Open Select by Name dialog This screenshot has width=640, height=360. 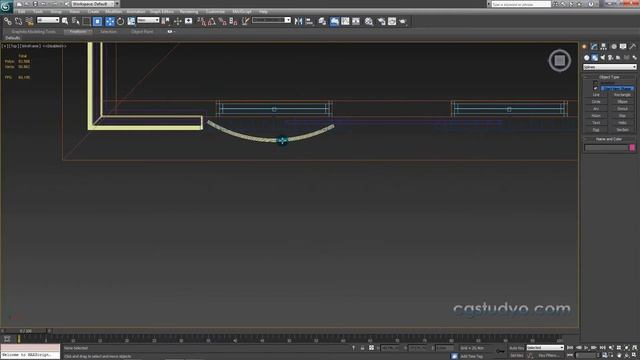76,21
